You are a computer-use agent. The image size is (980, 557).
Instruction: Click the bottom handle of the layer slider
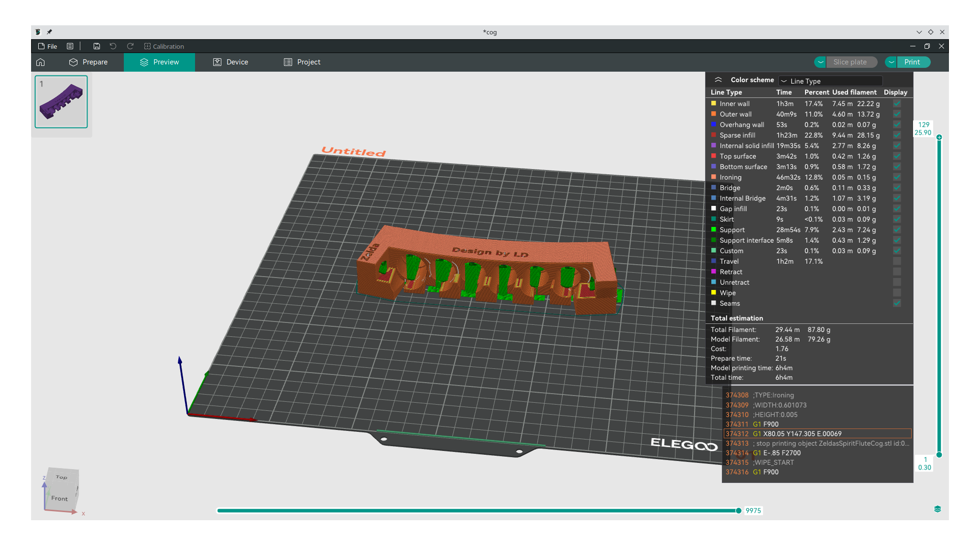click(x=939, y=455)
